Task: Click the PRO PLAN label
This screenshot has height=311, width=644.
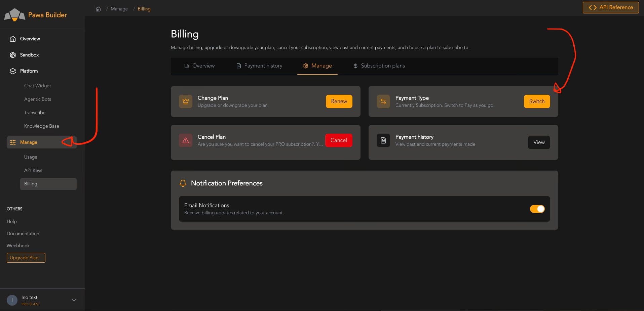Action: (30, 304)
